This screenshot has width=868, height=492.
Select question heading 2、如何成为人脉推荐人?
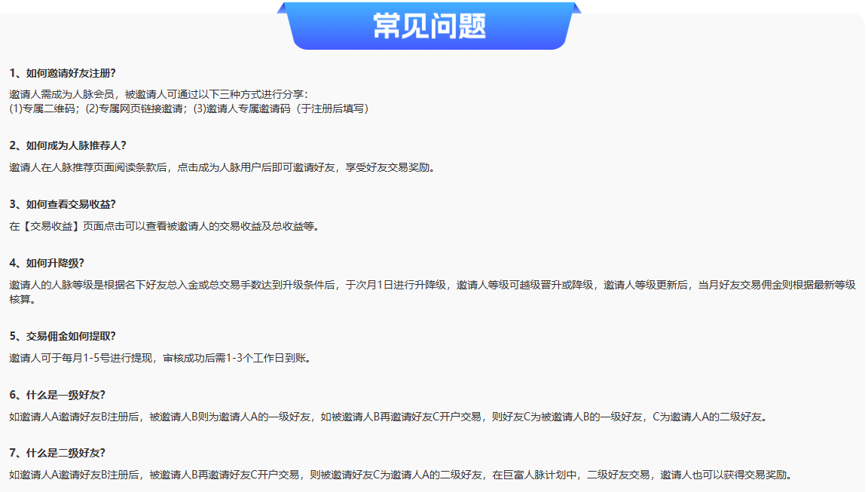tap(68, 145)
